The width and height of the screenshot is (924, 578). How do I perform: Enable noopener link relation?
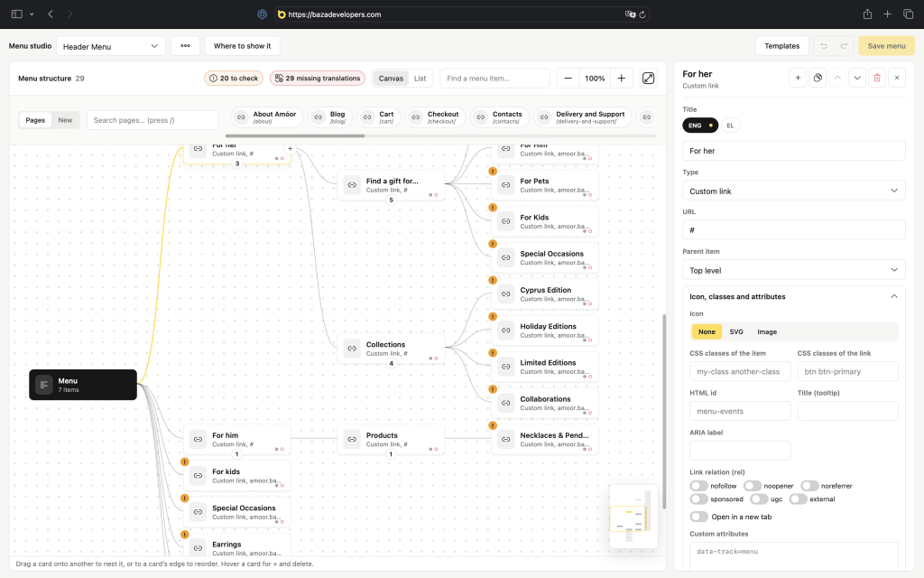753,486
